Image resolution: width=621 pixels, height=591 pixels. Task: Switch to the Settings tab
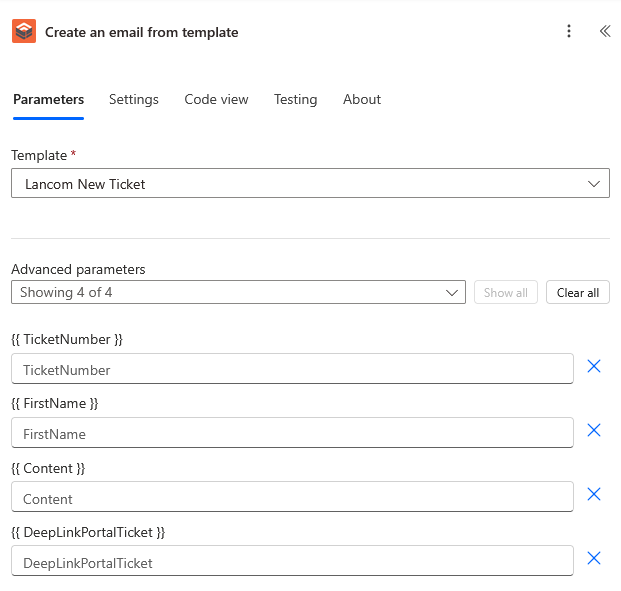134,100
